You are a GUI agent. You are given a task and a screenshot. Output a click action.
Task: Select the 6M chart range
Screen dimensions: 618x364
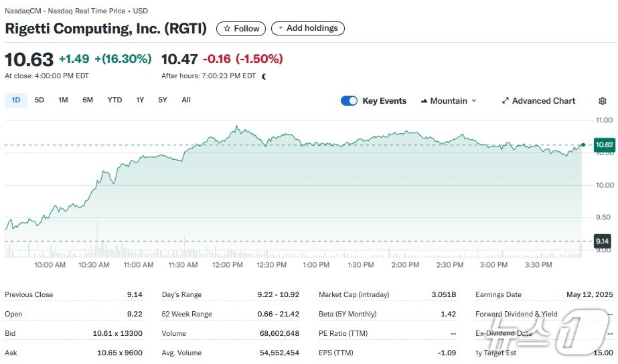point(88,100)
